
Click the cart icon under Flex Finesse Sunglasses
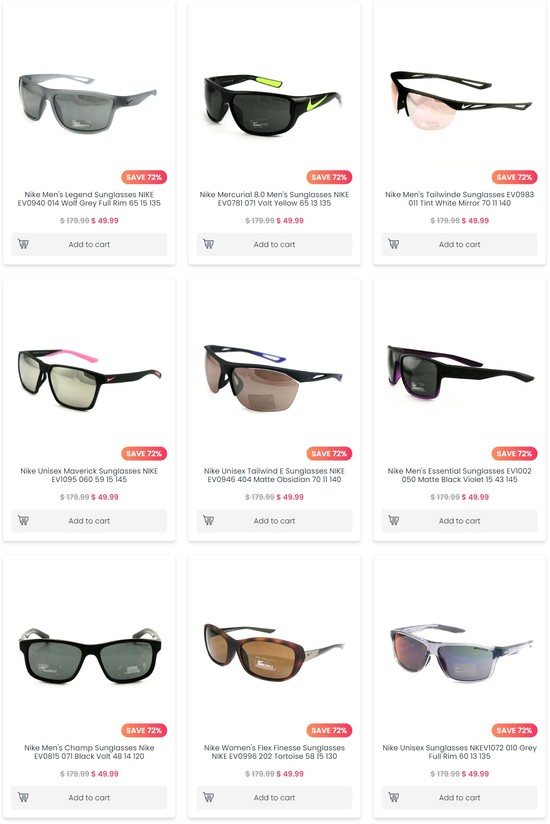click(209, 797)
